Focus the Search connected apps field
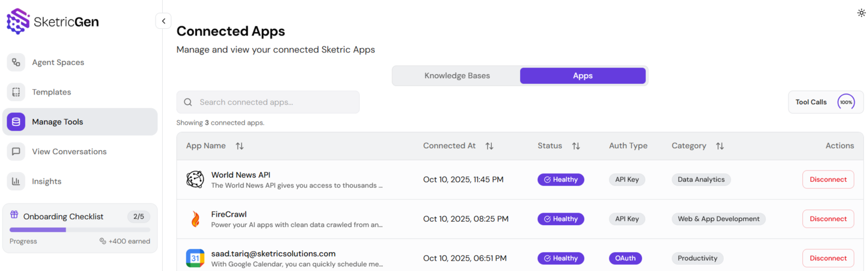 click(x=274, y=102)
